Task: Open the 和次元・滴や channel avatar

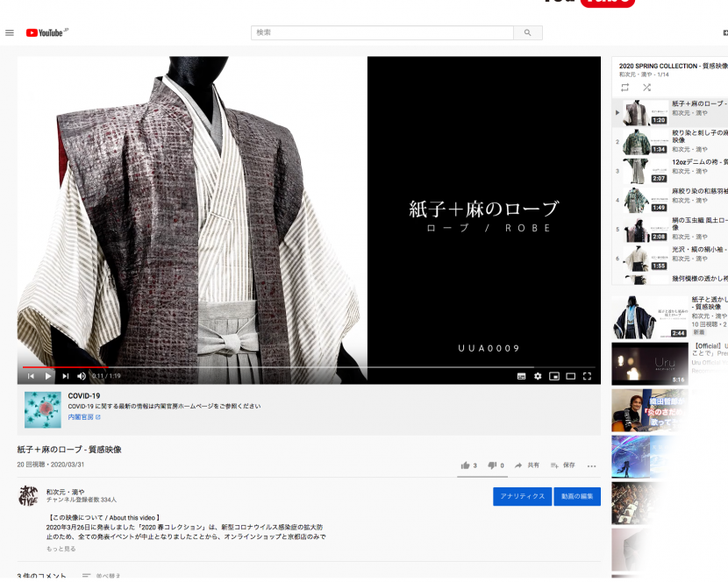Action: coord(28,496)
